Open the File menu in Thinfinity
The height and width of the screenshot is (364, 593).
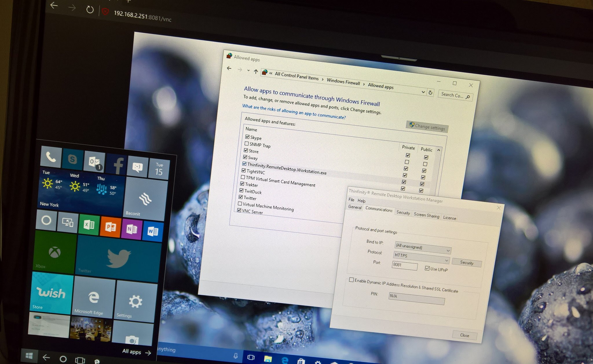[351, 200]
